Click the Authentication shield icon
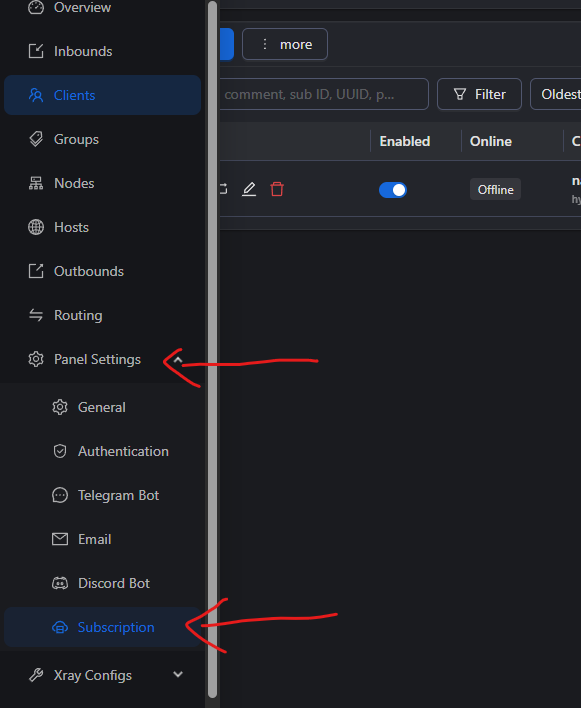The image size is (581, 708). click(60, 451)
